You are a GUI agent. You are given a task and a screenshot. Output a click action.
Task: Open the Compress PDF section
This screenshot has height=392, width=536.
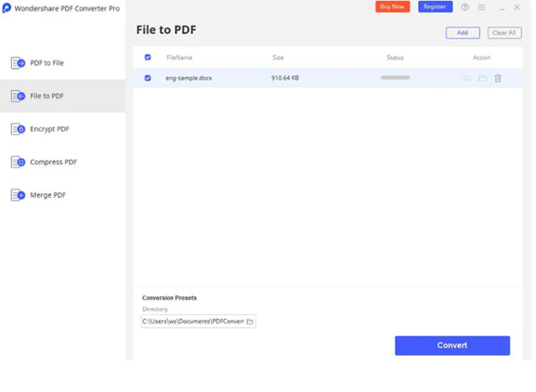pyautogui.click(x=62, y=162)
